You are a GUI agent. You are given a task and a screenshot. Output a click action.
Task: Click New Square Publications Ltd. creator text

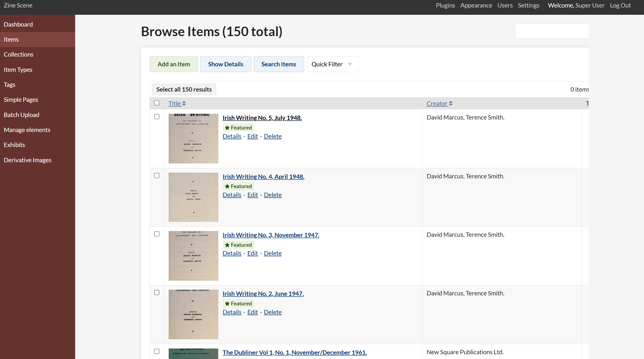[465, 352]
